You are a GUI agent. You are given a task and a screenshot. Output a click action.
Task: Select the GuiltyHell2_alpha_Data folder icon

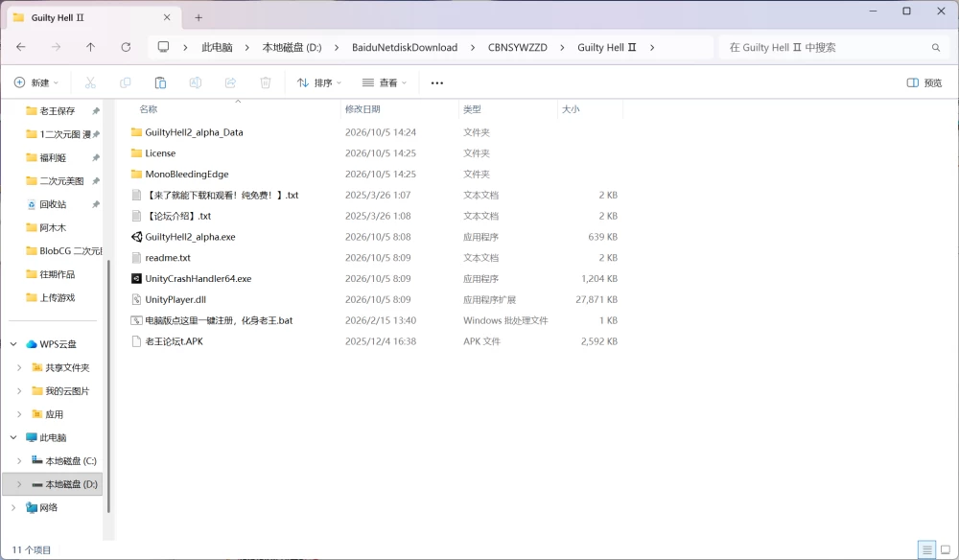click(136, 132)
